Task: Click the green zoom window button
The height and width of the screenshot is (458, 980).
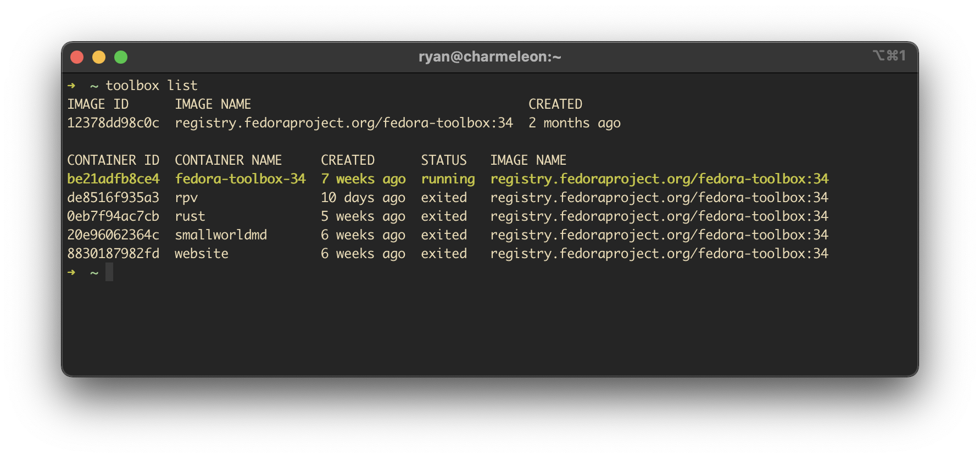Action: coord(121,57)
